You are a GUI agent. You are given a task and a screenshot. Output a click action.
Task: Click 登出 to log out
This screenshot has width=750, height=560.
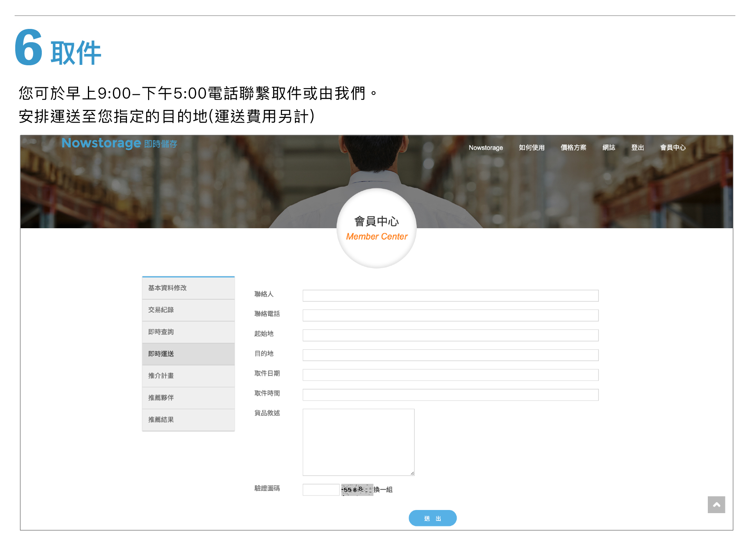637,148
